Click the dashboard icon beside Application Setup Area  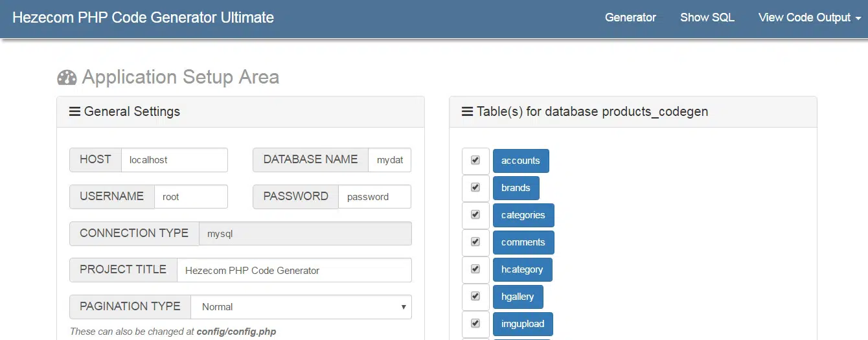pos(67,78)
